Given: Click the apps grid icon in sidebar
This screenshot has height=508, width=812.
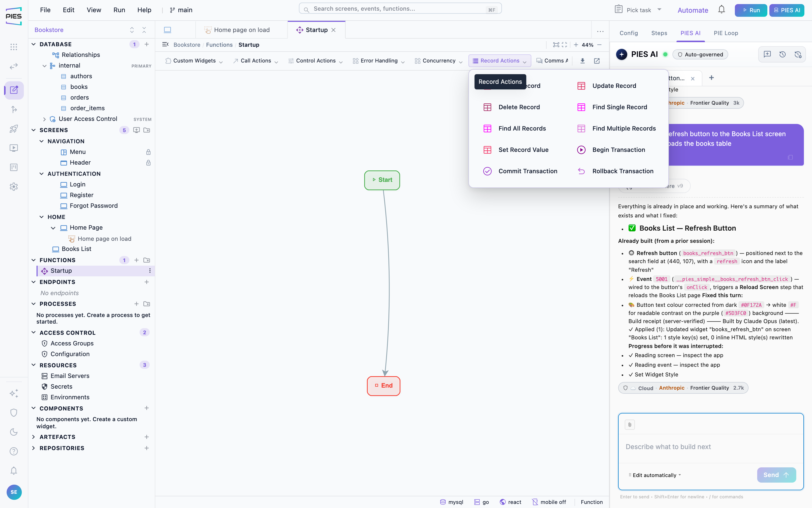Looking at the screenshot, I should point(14,47).
